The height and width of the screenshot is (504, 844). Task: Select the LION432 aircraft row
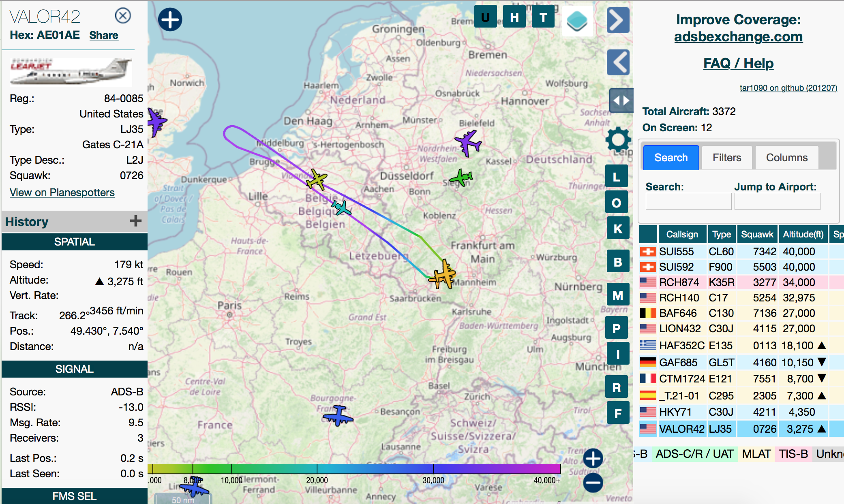741,329
